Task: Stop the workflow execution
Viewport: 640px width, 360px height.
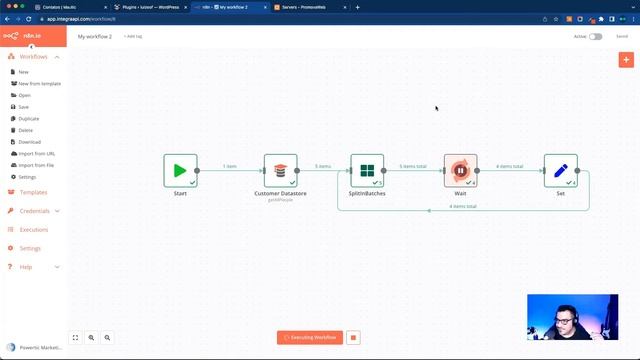Action: [x=353, y=338]
